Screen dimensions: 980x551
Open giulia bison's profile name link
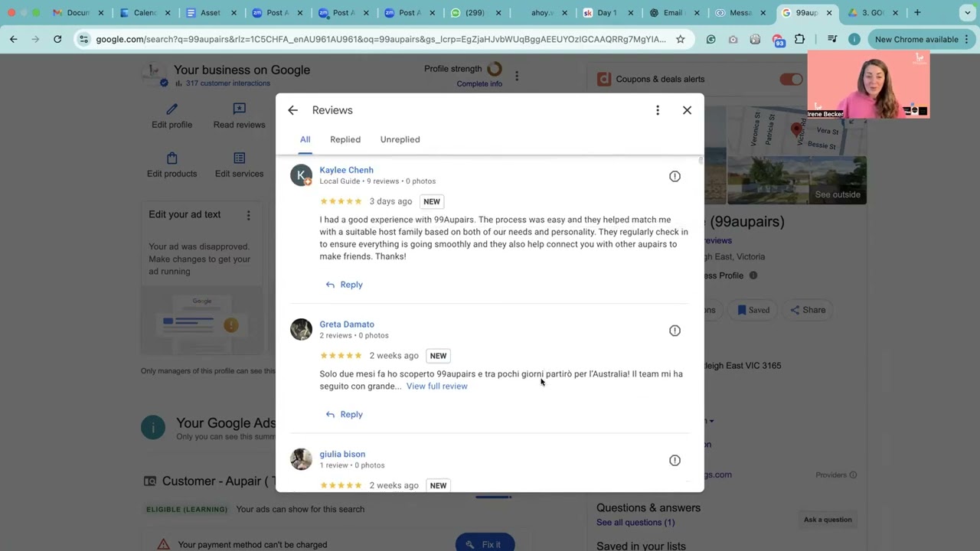342,455
